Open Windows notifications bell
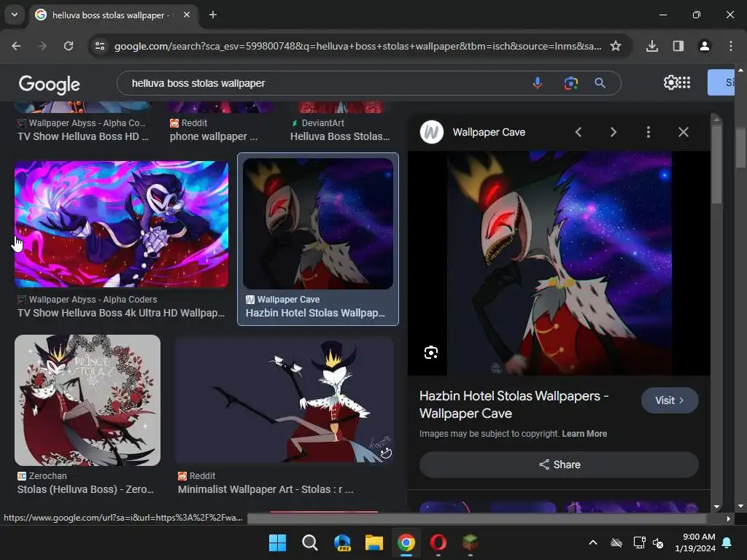This screenshot has width=747, height=560. click(x=727, y=542)
